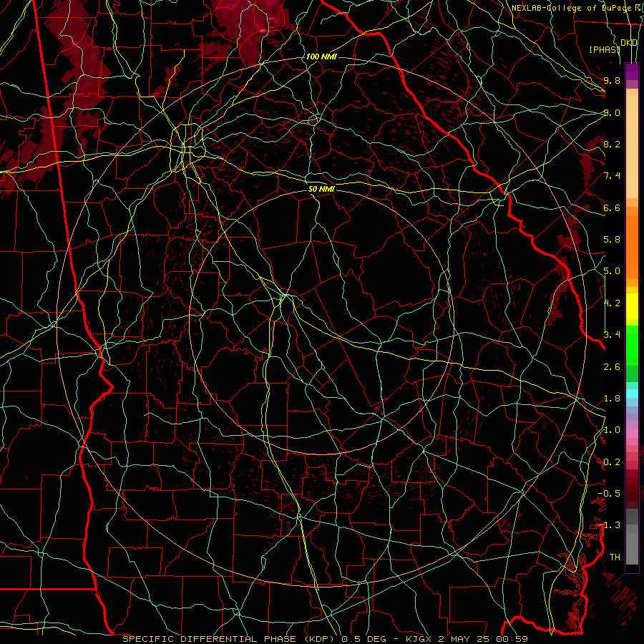Image resolution: width=644 pixels, height=644 pixels.
Task: Click the TH threshold label on the scale
Action: [x=615, y=557]
